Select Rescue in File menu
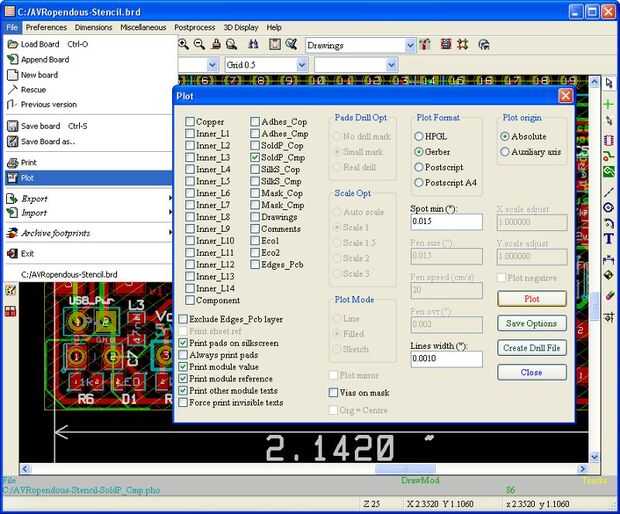 tap(89, 90)
